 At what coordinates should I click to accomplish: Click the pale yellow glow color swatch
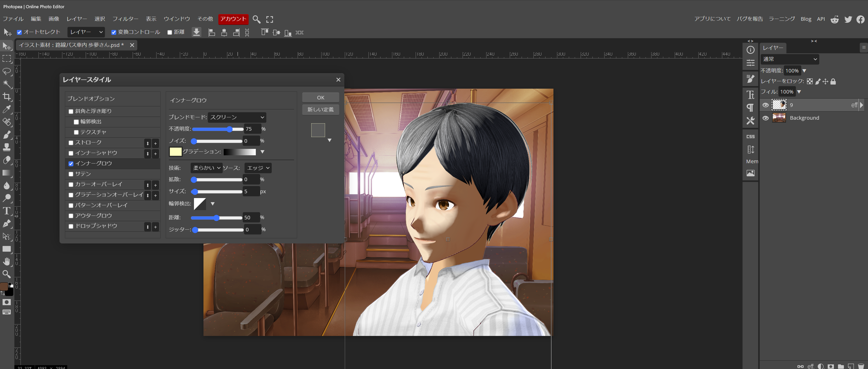pos(175,151)
